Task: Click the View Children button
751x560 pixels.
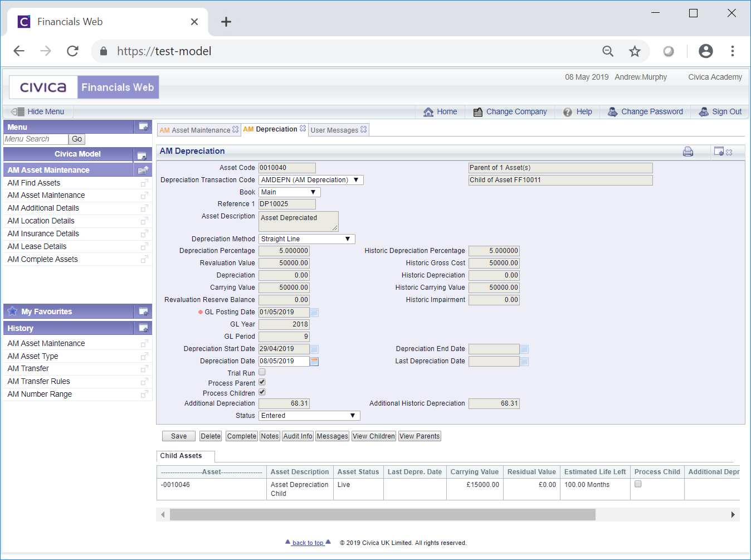Action: pyautogui.click(x=374, y=436)
